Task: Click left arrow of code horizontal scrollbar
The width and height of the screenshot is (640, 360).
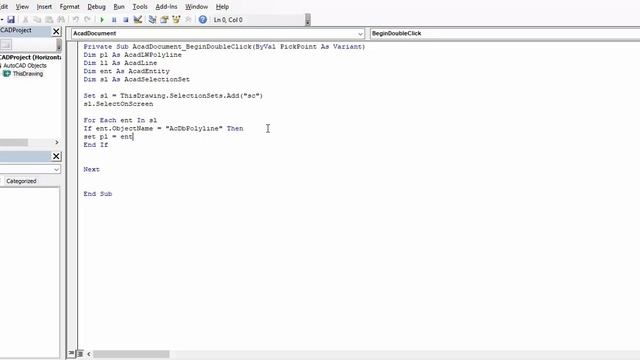Action: pos(89,354)
